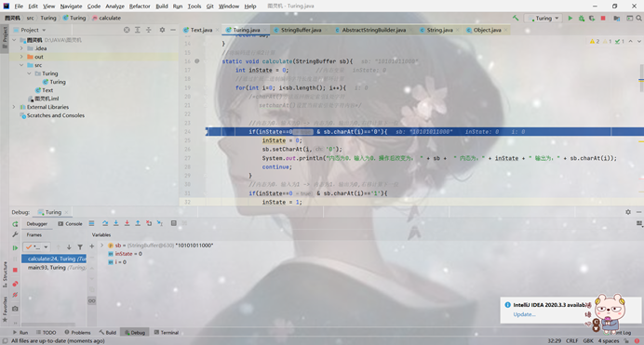Open the AbstractStringBuilder.java editor tab

click(x=374, y=30)
